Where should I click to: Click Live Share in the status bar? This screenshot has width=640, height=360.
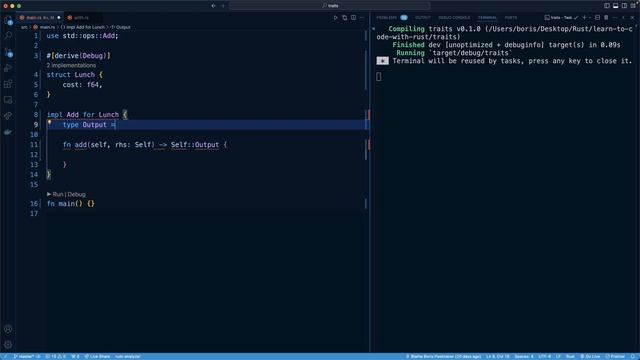pos(97,356)
